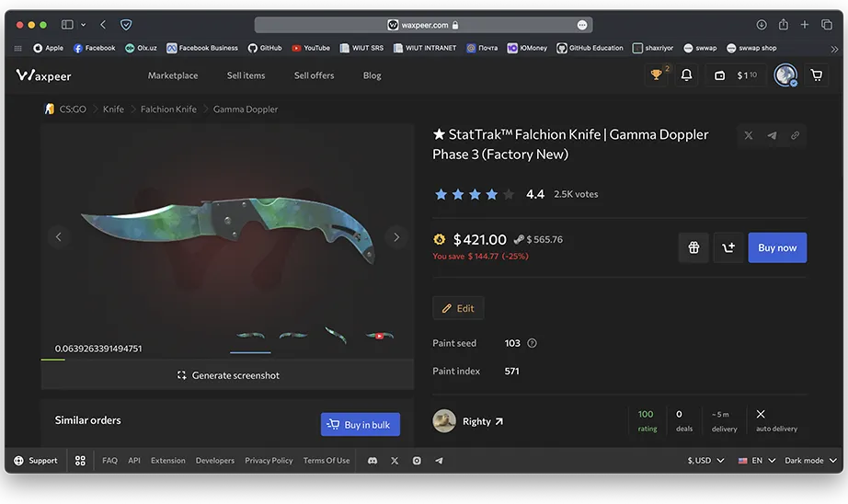Screen dimensions: 848x504
Task: Open the Discord link in footer
Action: click(372, 461)
